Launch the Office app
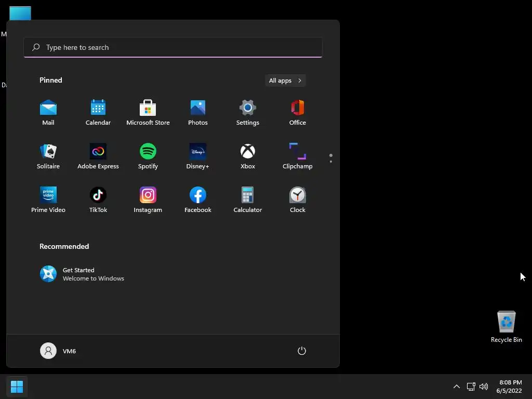This screenshot has height=399, width=532. coord(298,113)
